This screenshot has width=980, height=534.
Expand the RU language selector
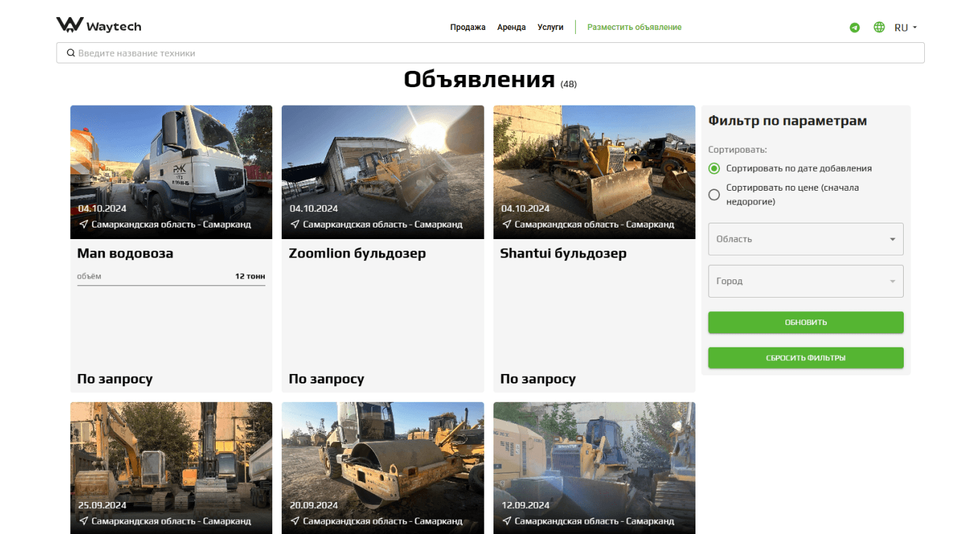coord(906,28)
